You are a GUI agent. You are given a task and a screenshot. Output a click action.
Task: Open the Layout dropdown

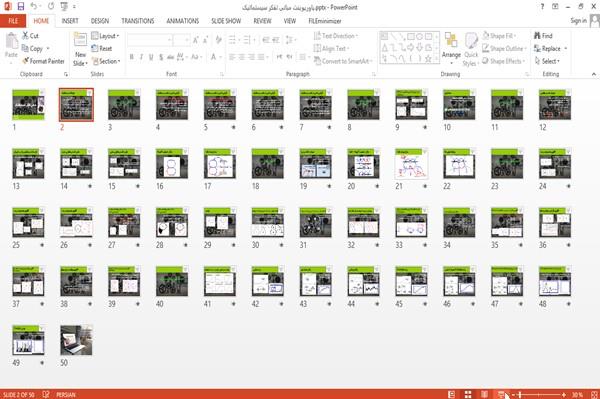pos(105,36)
